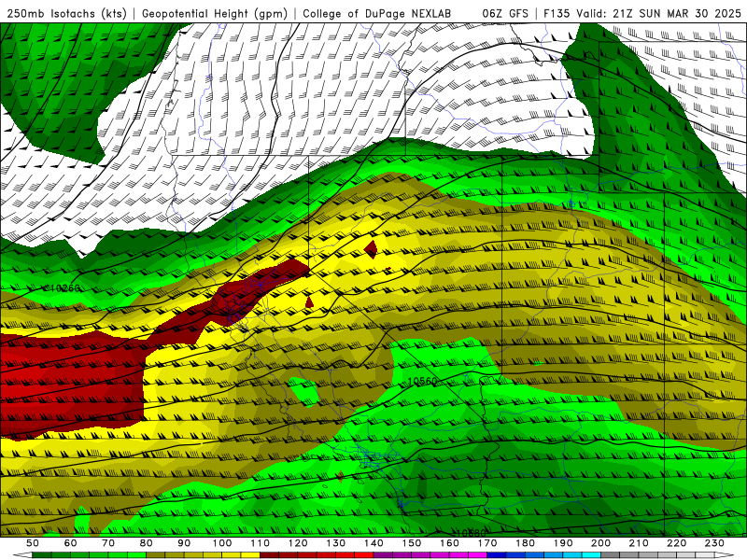Click the 100 value on the color scale
Viewport: 747px width, 560px height.
click(x=222, y=543)
